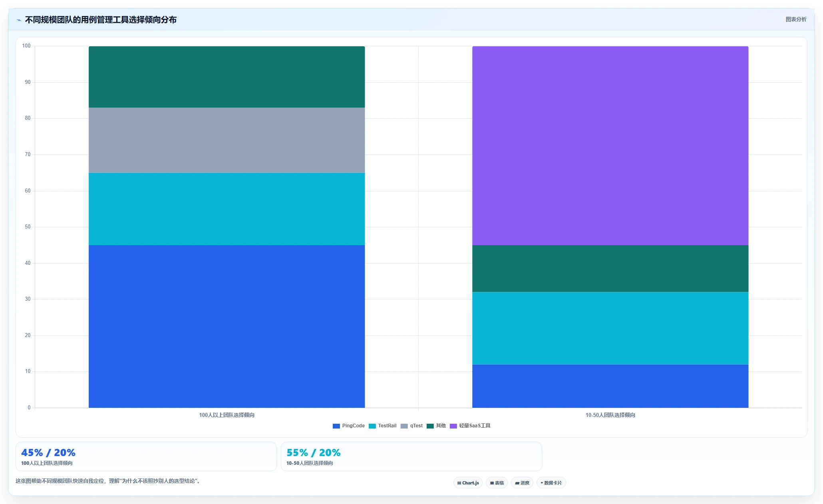The height and width of the screenshot is (504, 823).
Task: Click the blue PingCode segment in the 10-50人 bar
Action: tap(610, 386)
